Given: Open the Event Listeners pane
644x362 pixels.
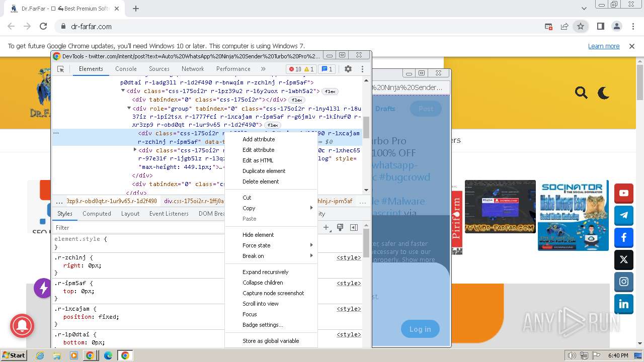Looking at the screenshot, I should click(169, 214).
